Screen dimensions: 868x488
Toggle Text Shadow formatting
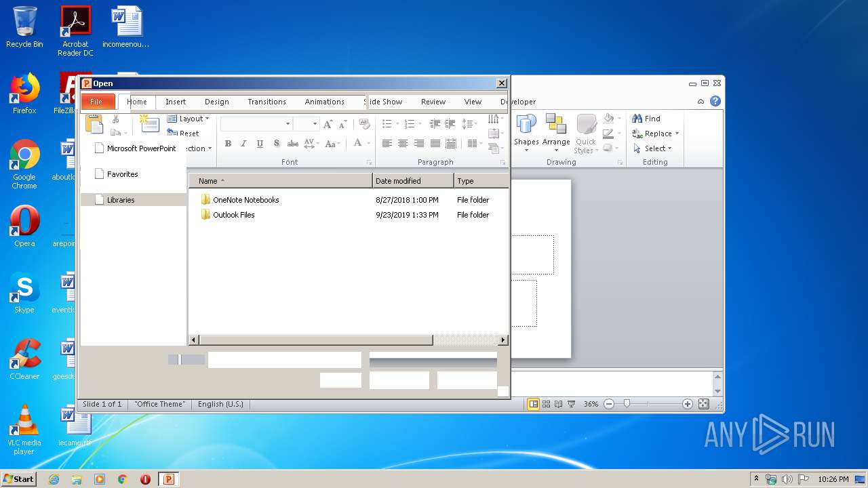[277, 144]
